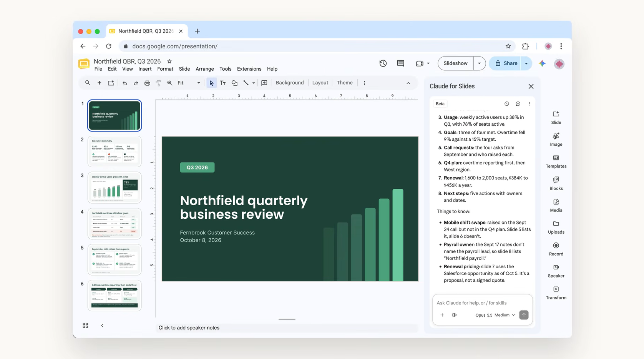Click the camera meeting icon
Viewport: 644px width, 359px height.
pos(420,63)
